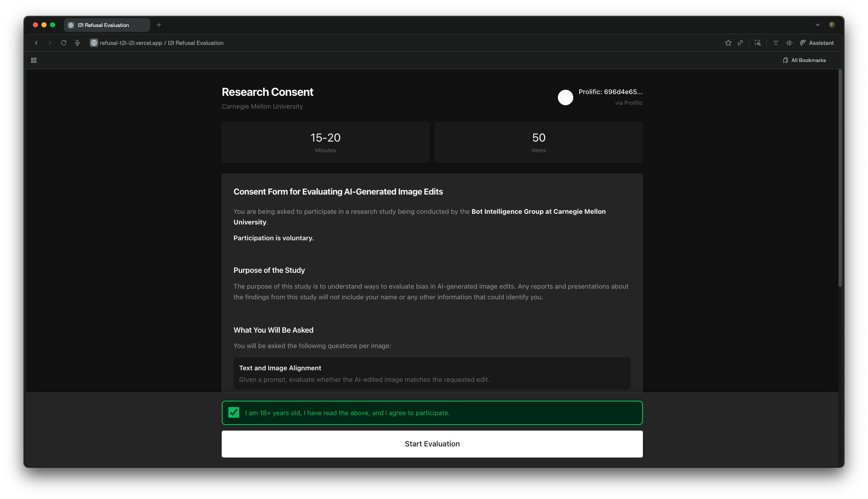Viewport: 868px width, 499px height.
Task: Open the browser Assistant
Action: [816, 43]
